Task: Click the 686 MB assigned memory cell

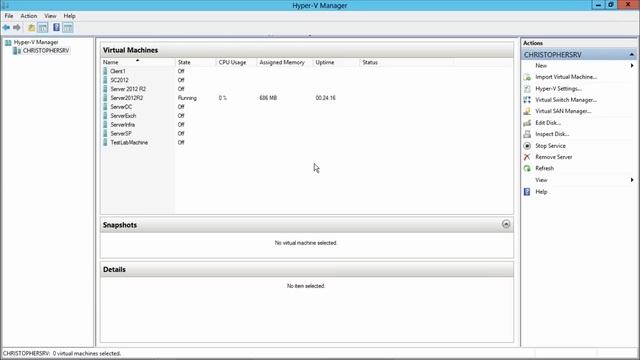Action: [268, 98]
